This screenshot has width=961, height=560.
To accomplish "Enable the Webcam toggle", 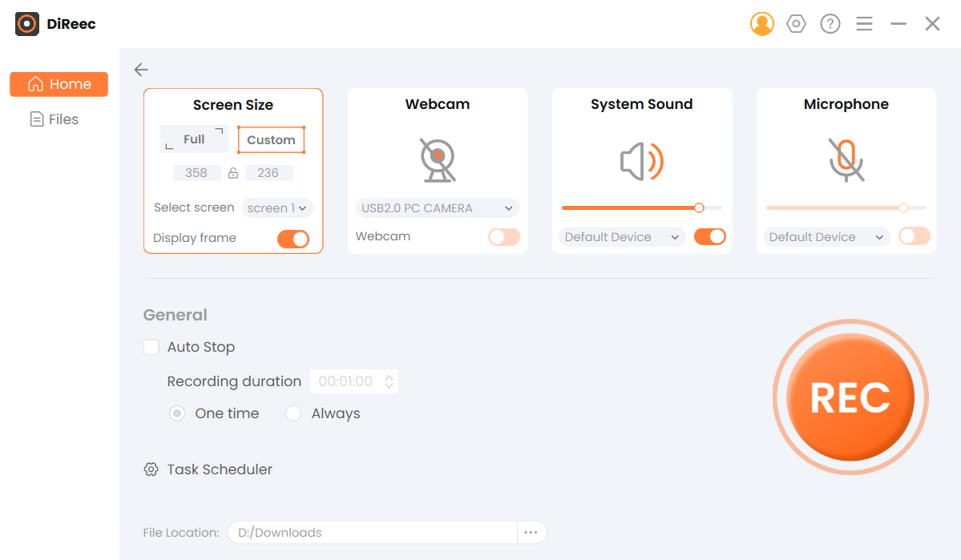I will [x=504, y=236].
